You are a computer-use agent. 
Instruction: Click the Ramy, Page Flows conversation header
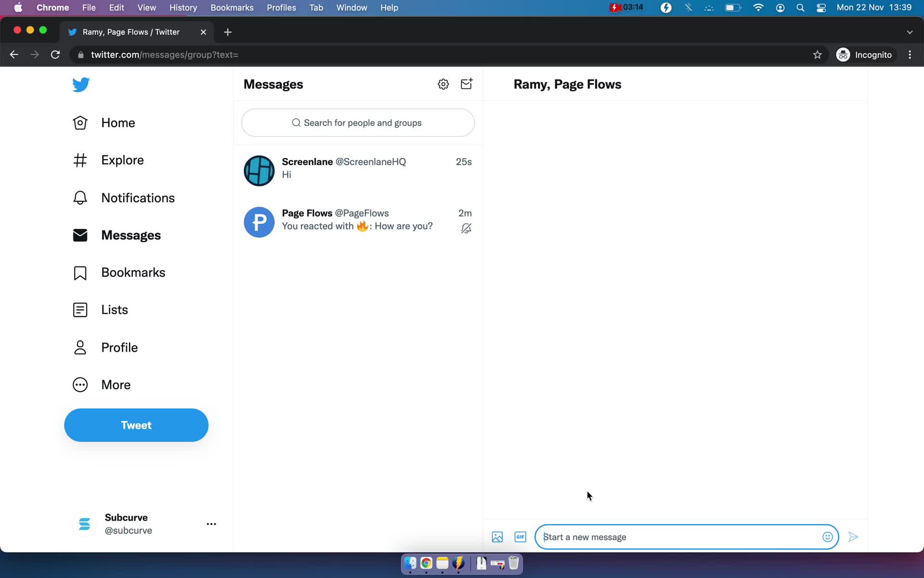coord(567,84)
